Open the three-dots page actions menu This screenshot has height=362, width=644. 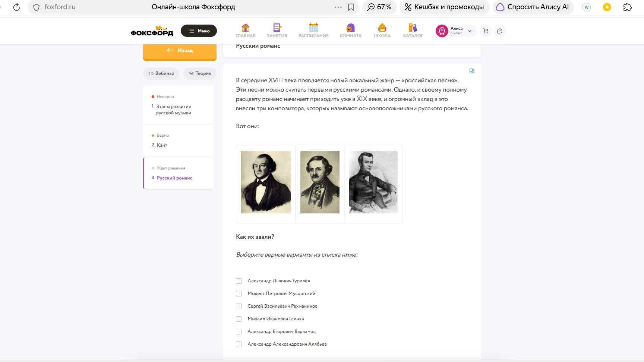click(338, 7)
